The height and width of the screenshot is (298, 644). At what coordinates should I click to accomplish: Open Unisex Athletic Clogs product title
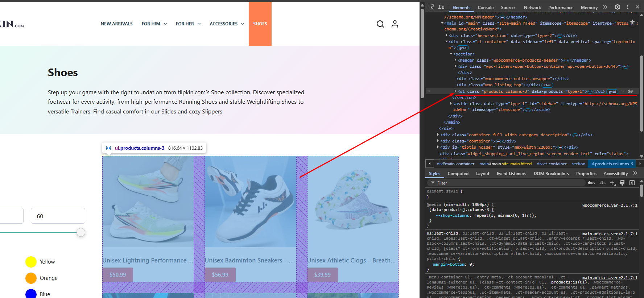pos(351,260)
